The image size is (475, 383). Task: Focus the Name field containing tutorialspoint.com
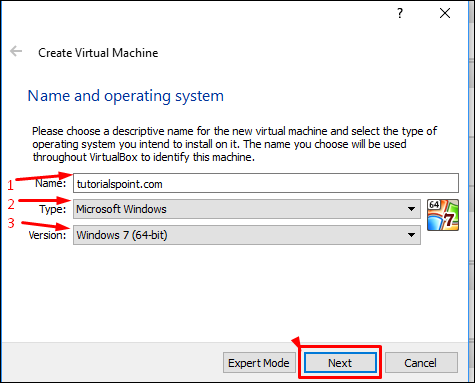point(266,183)
